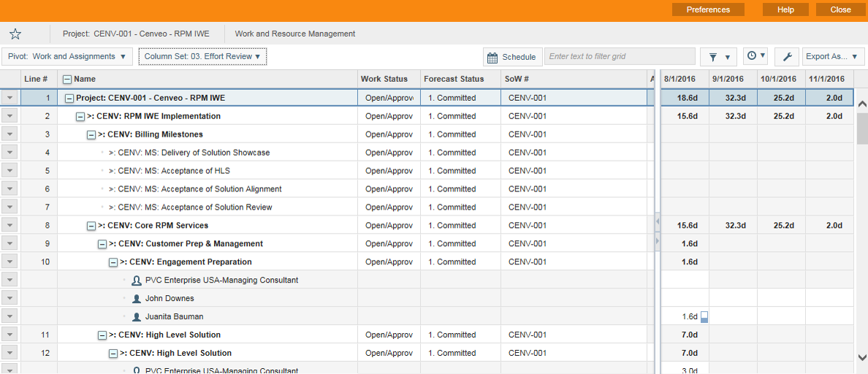The image size is (868, 374).
Task: Click the Close button in orange bar
Action: [841, 9]
